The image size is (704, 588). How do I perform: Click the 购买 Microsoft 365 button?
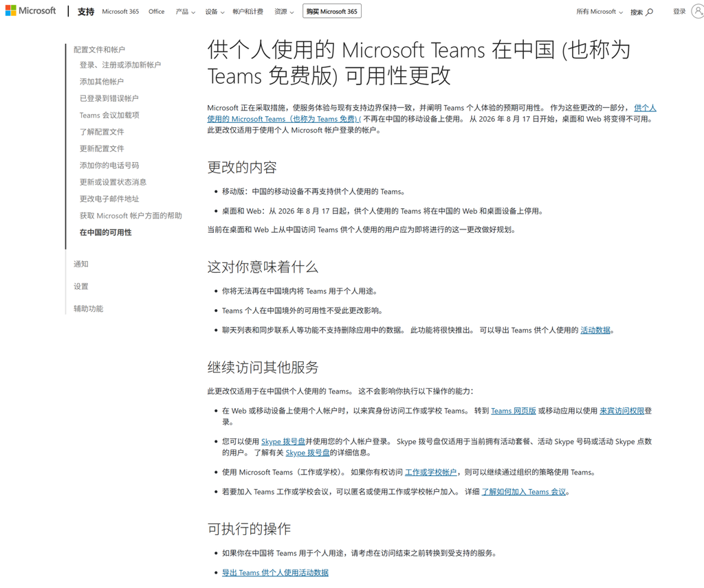332,11
